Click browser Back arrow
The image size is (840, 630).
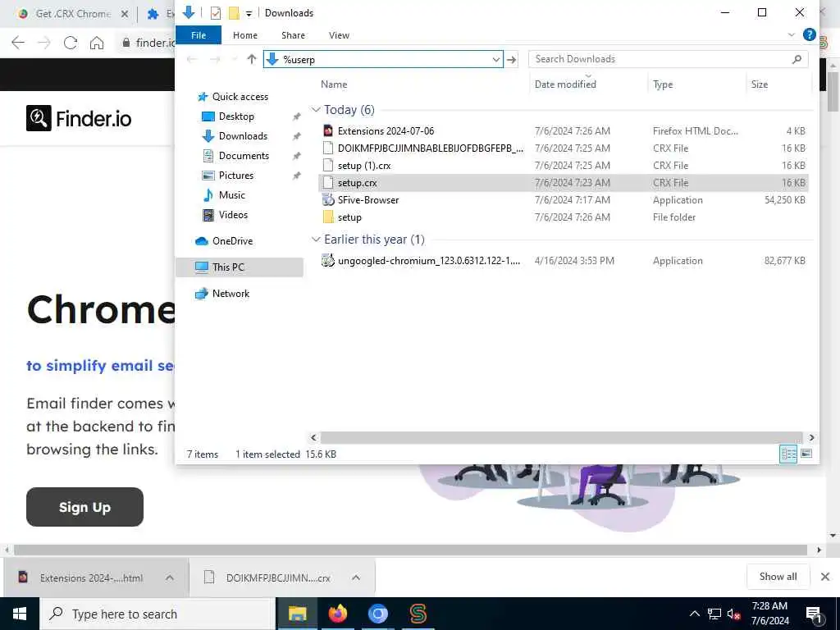click(18, 43)
